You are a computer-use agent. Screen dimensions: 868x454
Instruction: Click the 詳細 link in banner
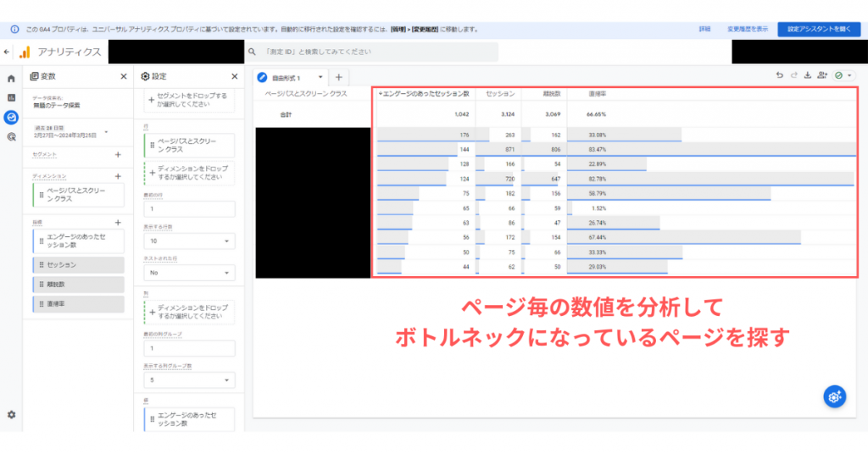pyautogui.click(x=704, y=30)
